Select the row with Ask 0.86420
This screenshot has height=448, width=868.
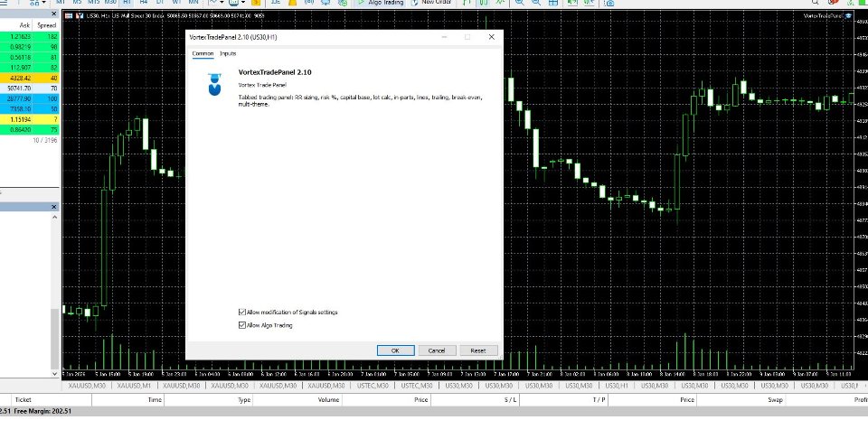[x=29, y=129]
